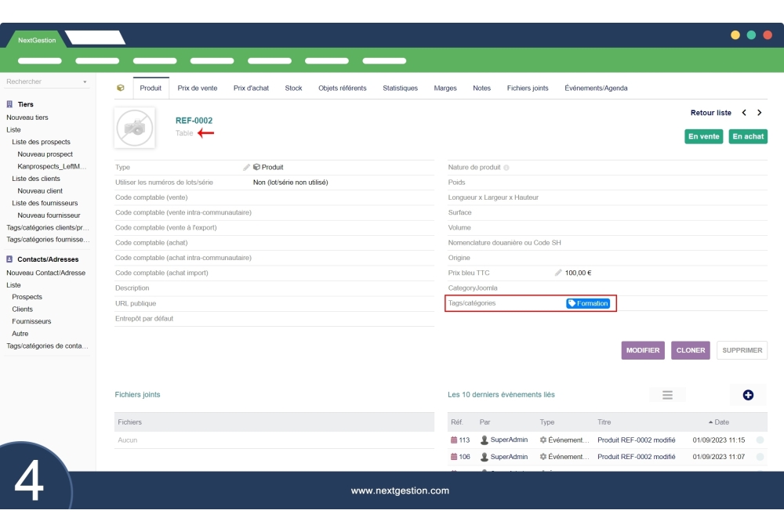Open the Statistiques tab

tap(400, 88)
